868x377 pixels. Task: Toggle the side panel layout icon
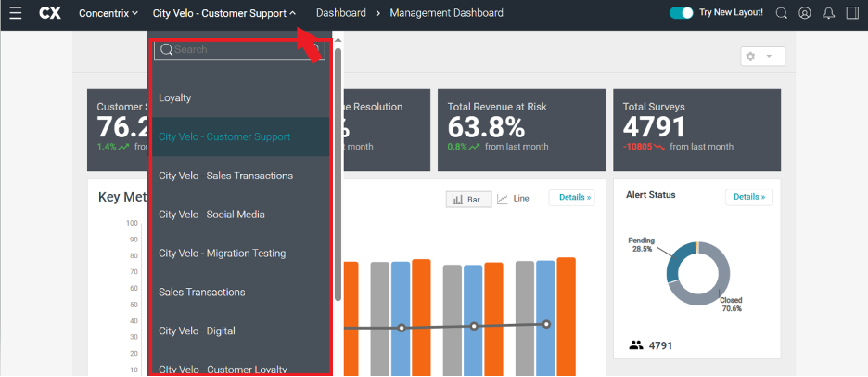click(x=852, y=13)
